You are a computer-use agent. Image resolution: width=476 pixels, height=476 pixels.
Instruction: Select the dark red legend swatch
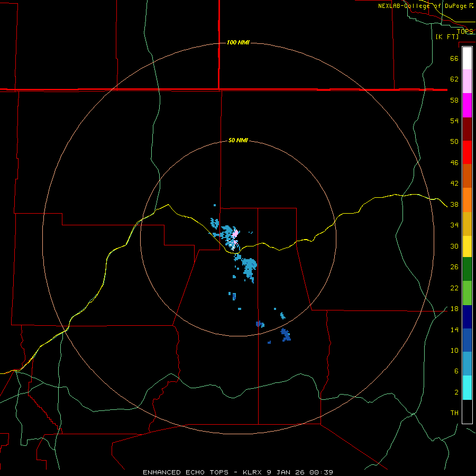click(x=467, y=129)
